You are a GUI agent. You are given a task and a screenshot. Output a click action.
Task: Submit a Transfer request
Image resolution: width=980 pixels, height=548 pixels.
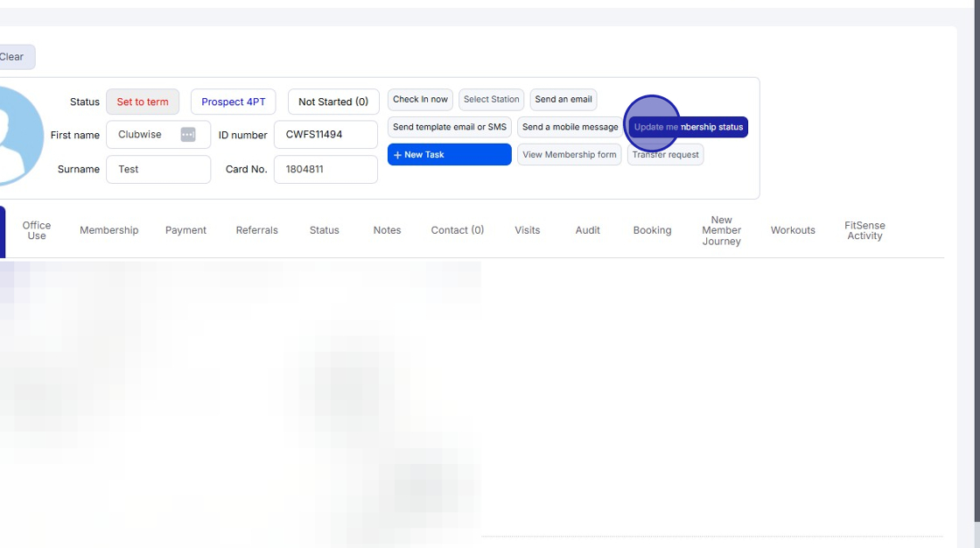tap(665, 154)
